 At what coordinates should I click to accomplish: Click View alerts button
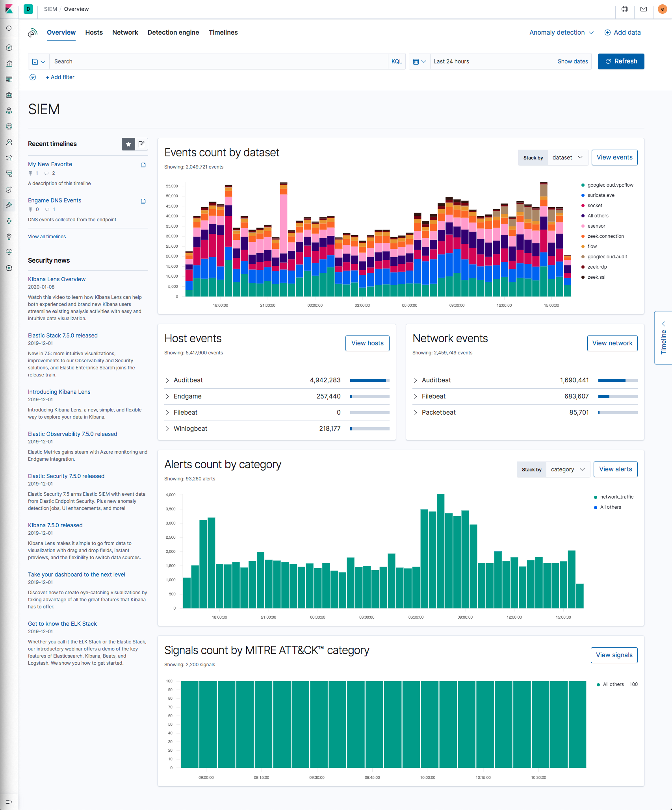click(x=615, y=469)
